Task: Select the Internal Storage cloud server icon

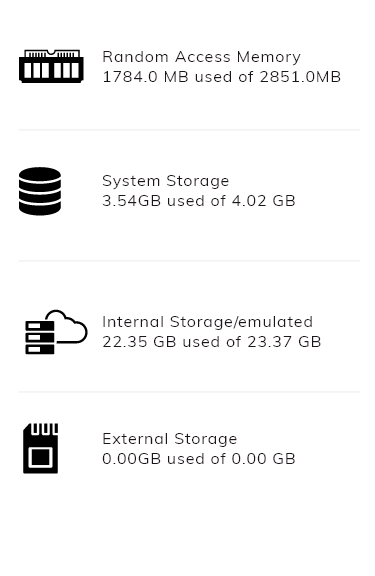Action: [56, 332]
